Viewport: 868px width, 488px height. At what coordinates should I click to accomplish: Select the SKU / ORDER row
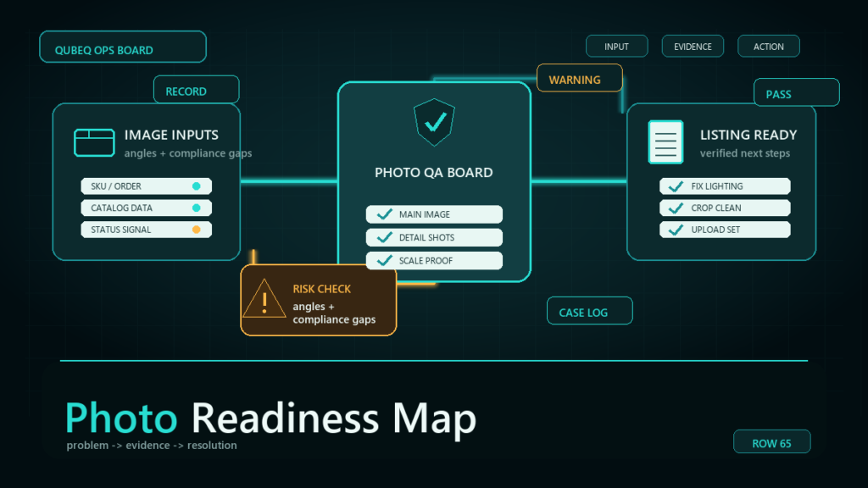(x=146, y=186)
